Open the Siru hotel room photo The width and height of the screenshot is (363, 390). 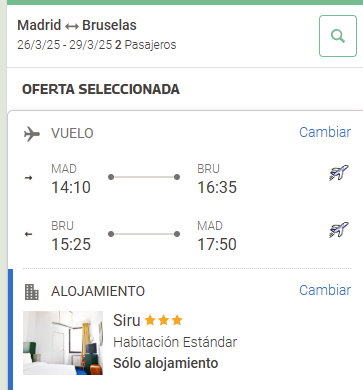pos(63,343)
